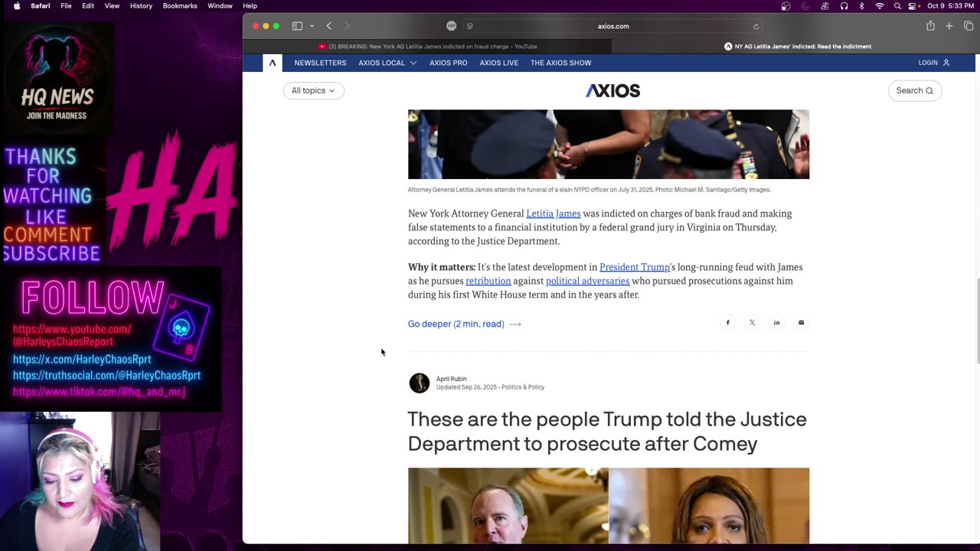Open Spotlight search magnifier icon
This screenshot has width=980, height=551.
click(x=897, y=6)
